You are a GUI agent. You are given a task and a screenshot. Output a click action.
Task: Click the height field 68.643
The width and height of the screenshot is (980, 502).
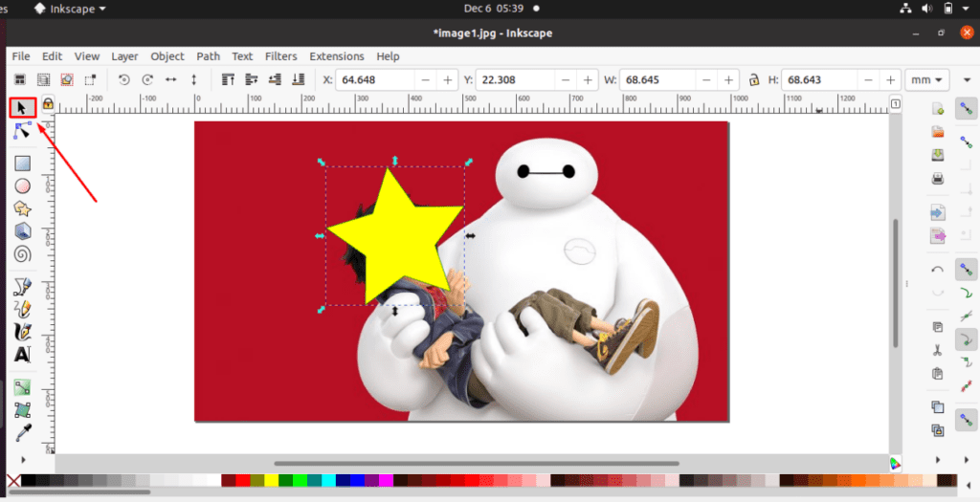pyautogui.click(x=819, y=80)
